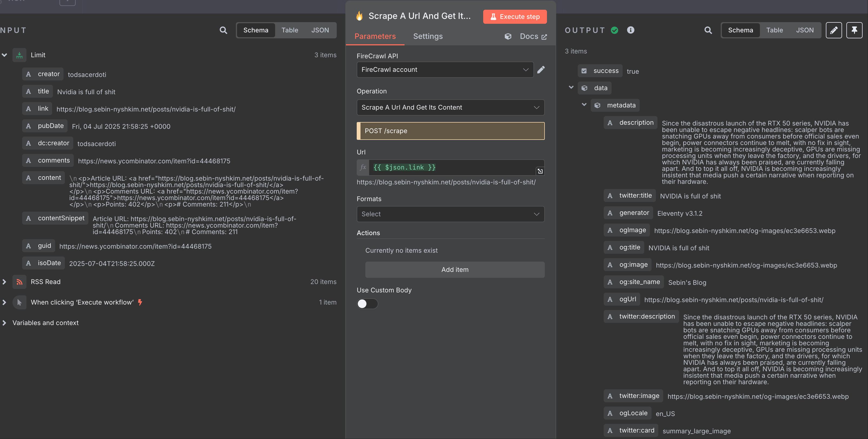The height and width of the screenshot is (439, 868).
Task: Open the Formats select dropdown
Action: pyautogui.click(x=450, y=214)
